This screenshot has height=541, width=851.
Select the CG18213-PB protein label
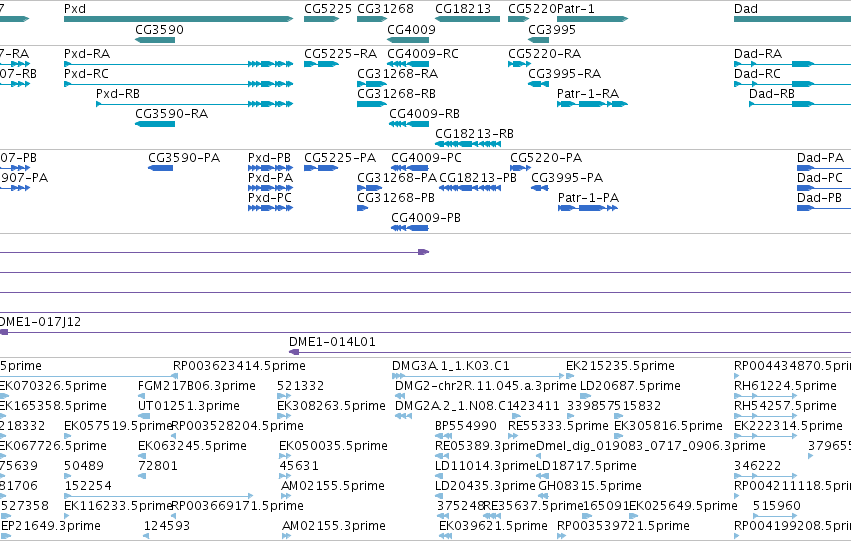(x=478, y=178)
